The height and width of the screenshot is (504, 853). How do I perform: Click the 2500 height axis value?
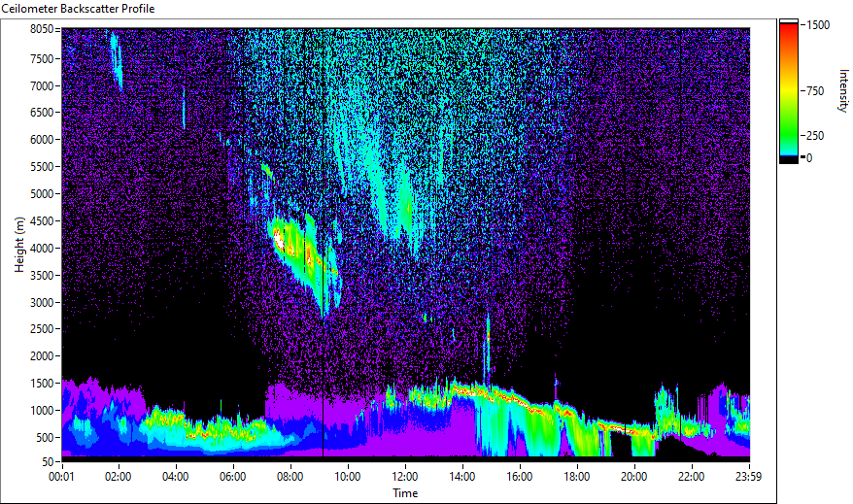point(42,329)
